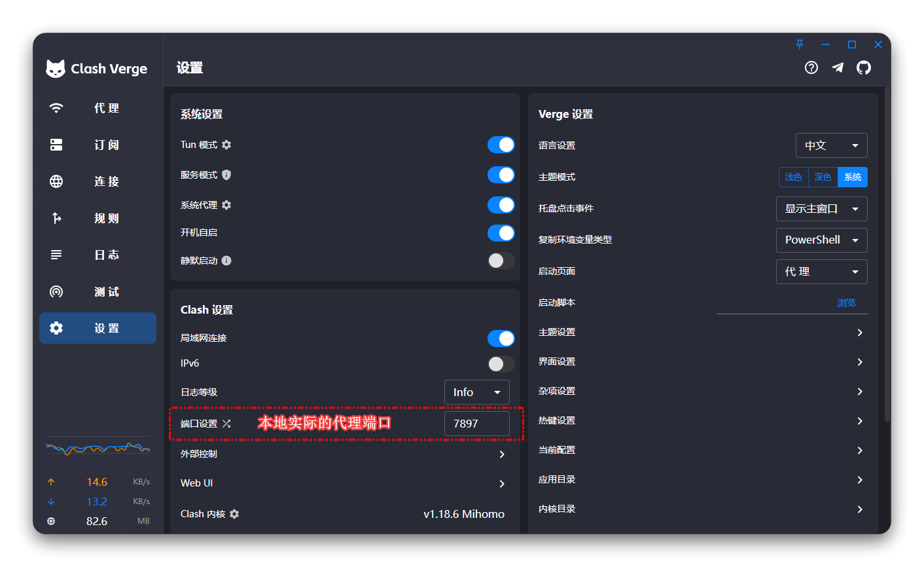Select 浅色 theme mode
Viewport: 924px width, 567px height.
(794, 177)
